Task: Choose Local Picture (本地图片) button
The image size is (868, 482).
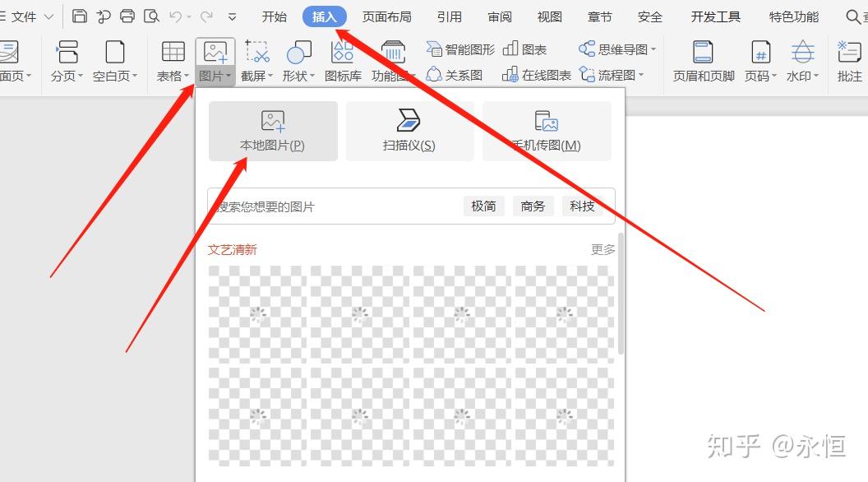Action: 273,132
